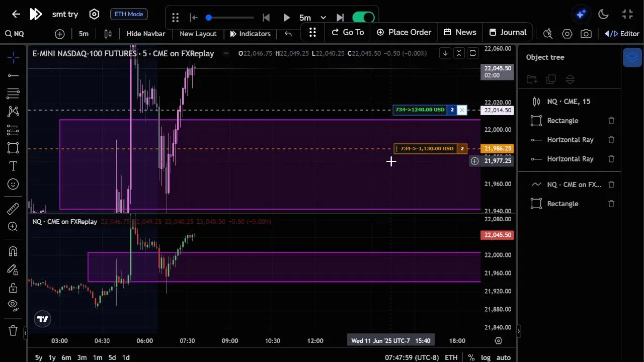Open the chevron beside replay 5m

coord(323,18)
